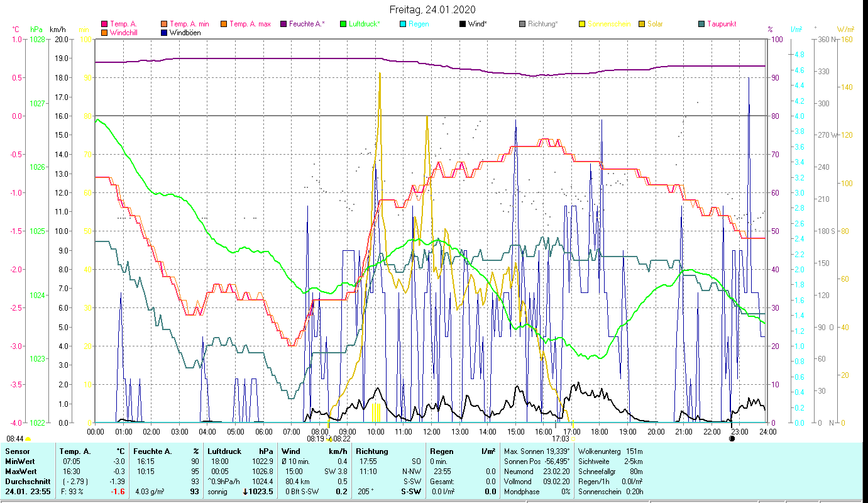Click the 'Windböen' legend label
This screenshot has width=868, height=503.
185,33
